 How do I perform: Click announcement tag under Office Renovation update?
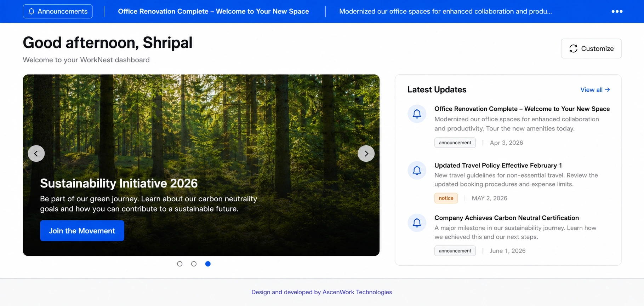click(x=455, y=143)
